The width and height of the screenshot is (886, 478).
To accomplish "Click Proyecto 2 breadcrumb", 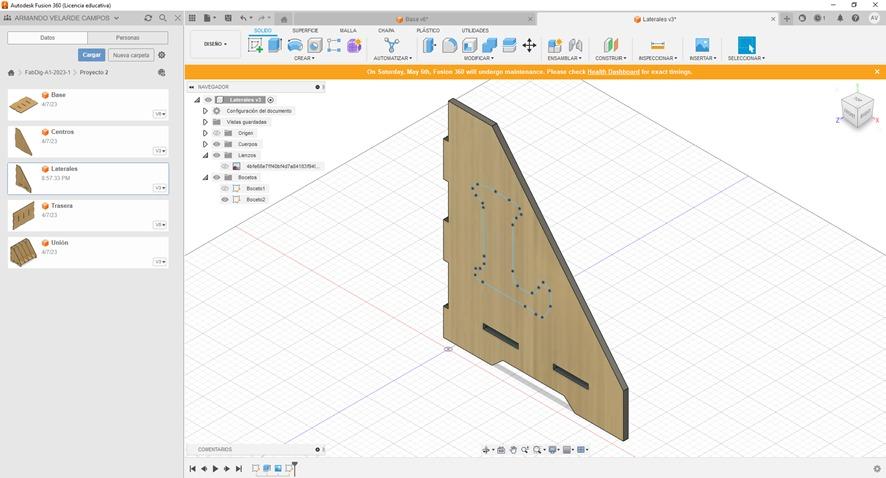I will [x=94, y=72].
